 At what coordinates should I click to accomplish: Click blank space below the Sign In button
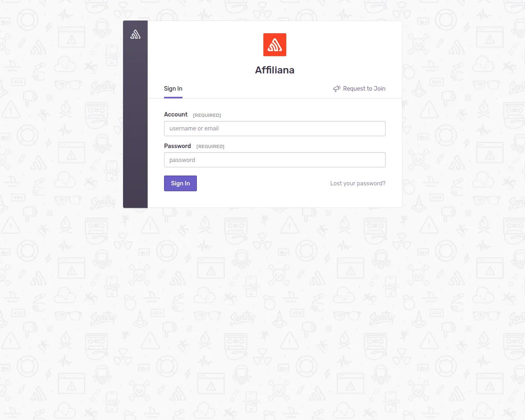point(275,199)
